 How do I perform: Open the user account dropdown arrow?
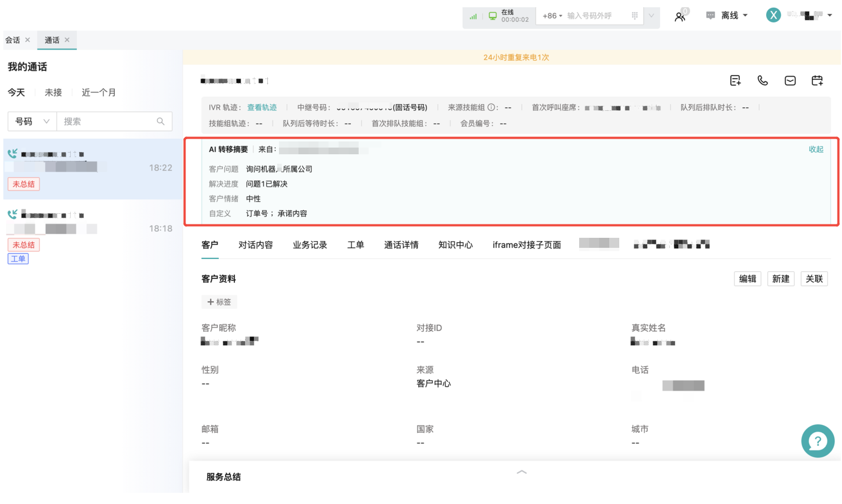point(830,16)
